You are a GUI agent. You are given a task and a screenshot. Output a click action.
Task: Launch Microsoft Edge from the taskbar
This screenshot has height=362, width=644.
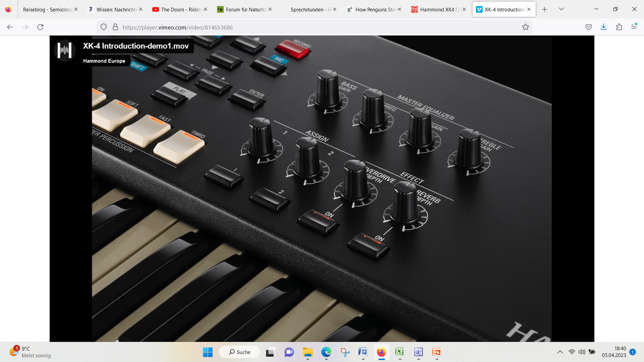pos(326,352)
